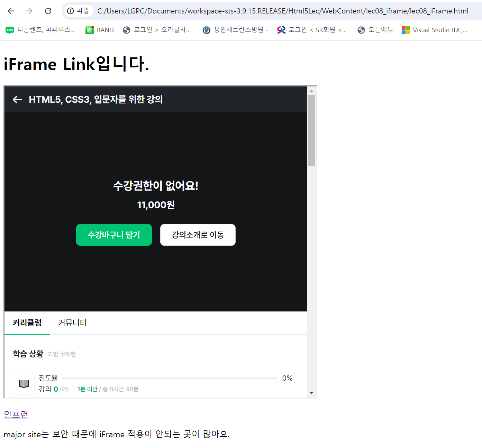Click the 진도율 progress bar
The image size is (482, 448).
170,378
